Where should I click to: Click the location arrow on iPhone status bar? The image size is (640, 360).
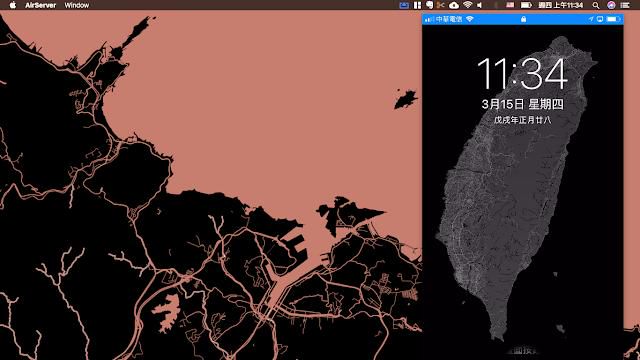(x=591, y=19)
